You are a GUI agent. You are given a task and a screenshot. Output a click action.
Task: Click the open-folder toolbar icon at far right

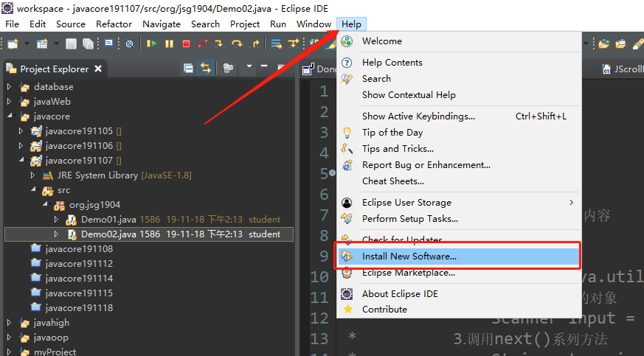(x=603, y=43)
